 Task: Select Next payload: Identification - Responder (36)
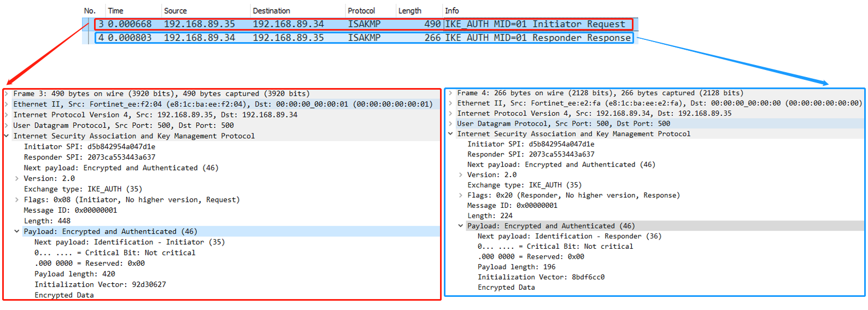click(x=569, y=236)
